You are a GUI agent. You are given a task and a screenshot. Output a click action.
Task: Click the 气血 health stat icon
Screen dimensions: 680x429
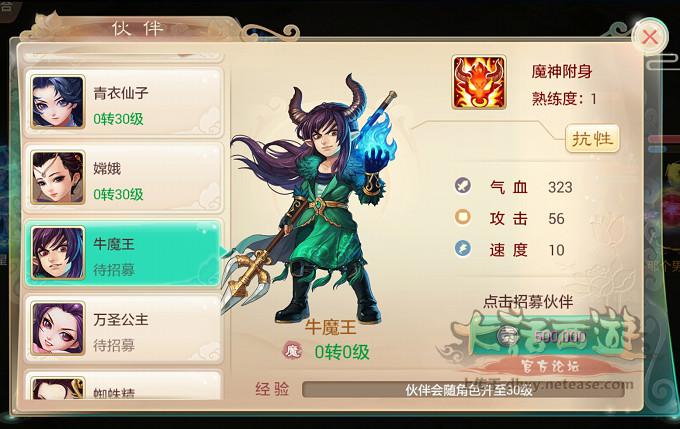coord(463,186)
